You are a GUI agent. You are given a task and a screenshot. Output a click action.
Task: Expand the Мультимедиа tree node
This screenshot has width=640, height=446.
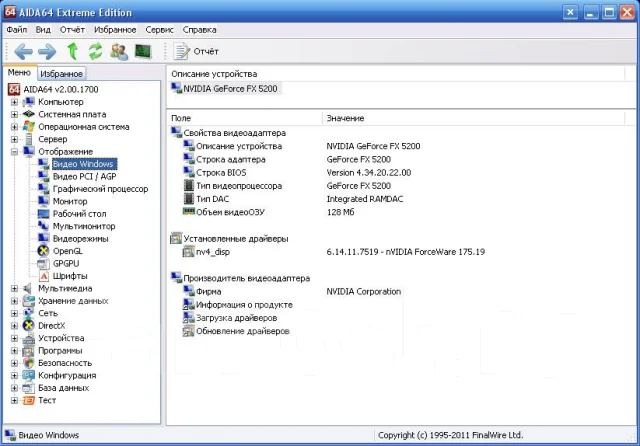tap(14, 288)
